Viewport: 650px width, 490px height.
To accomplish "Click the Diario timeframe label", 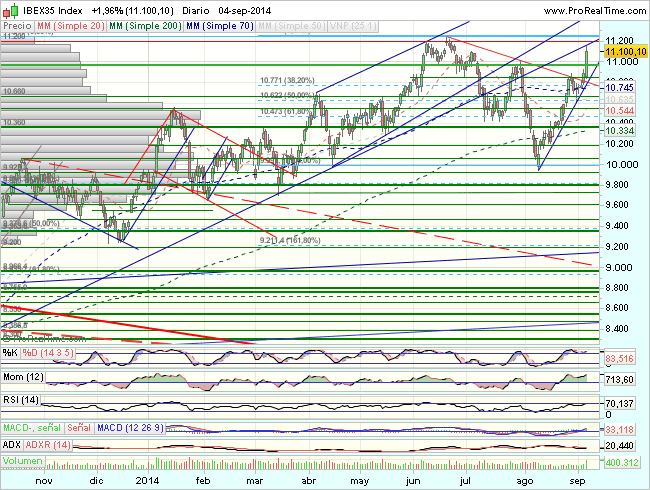I will (x=195, y=11).
